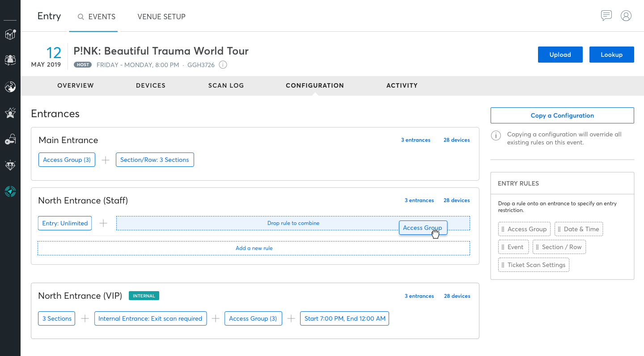The width and height of the screenshot is (644, 356).
Task: Switch to the VENUE SETUP tab
Action: [x=161, y=17]
